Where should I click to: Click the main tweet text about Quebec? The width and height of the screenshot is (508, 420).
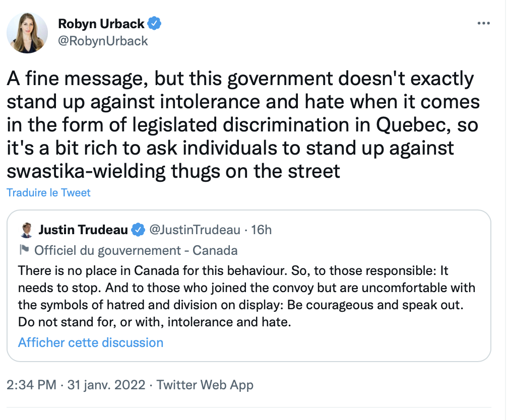(x=243, y=125)
